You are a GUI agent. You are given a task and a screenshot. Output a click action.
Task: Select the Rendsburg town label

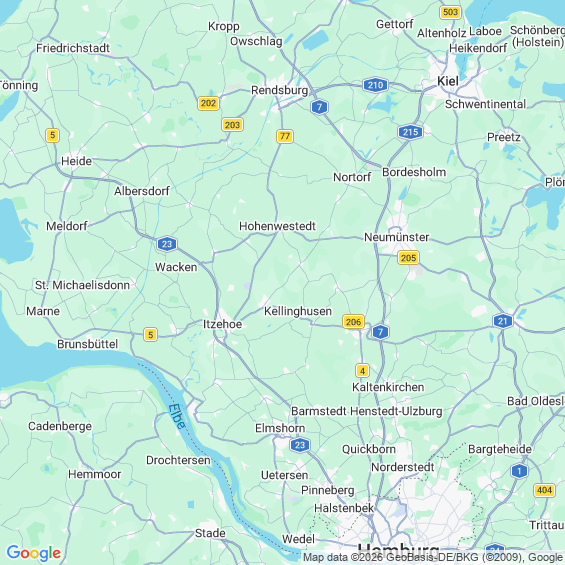click(280, 90)
